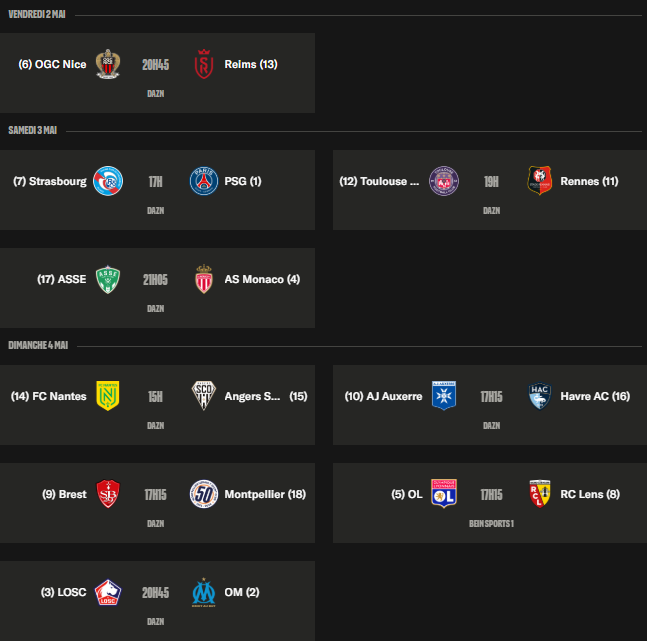Select the RC Lens club logo
This screenshot has width=647, height=641.
tap(540, 494)
